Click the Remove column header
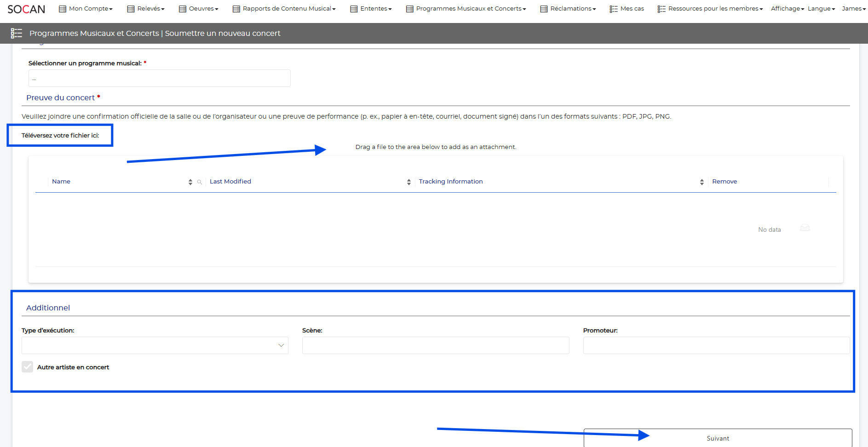The width and height of the screenshot is (868, 447). 724,182
